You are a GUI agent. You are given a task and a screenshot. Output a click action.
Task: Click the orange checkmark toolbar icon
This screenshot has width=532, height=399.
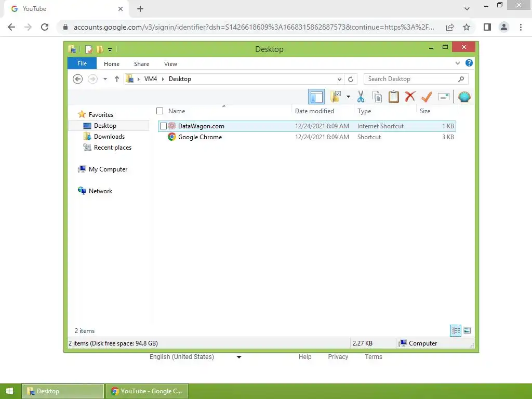click(427, 97)
